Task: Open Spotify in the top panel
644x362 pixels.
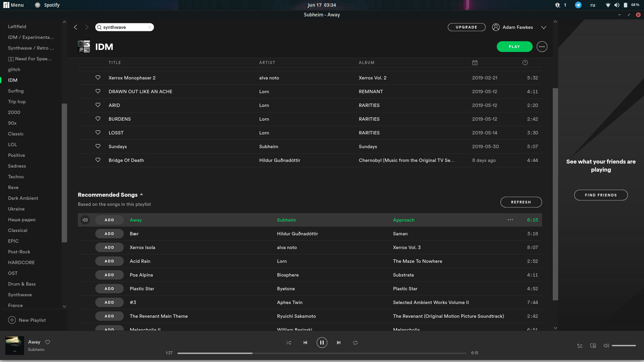Action: (47, 5)
